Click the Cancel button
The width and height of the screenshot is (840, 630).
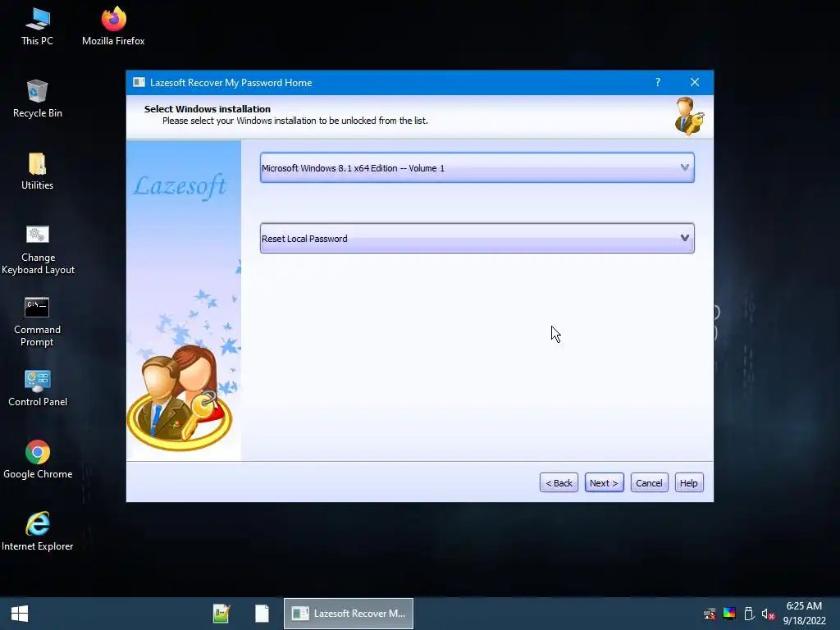click(x=650, y=482)
